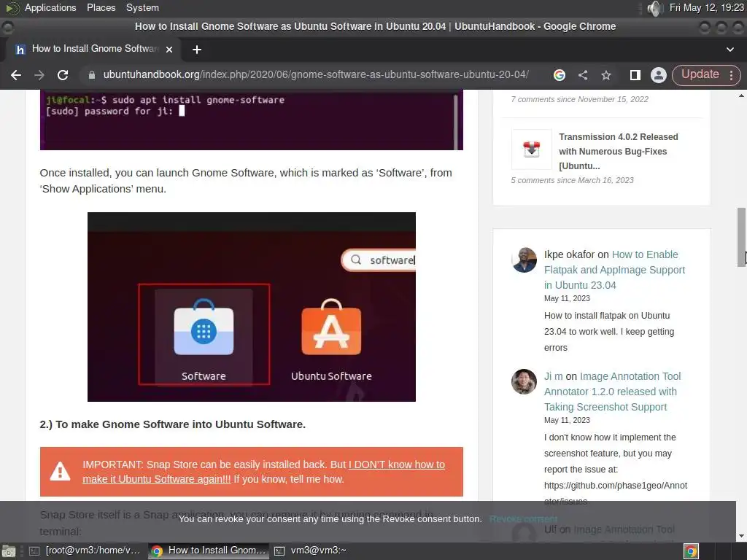This screenshot has width=747, height=560.
Task: Open the Applications menu
Action: tap(50, 7)
